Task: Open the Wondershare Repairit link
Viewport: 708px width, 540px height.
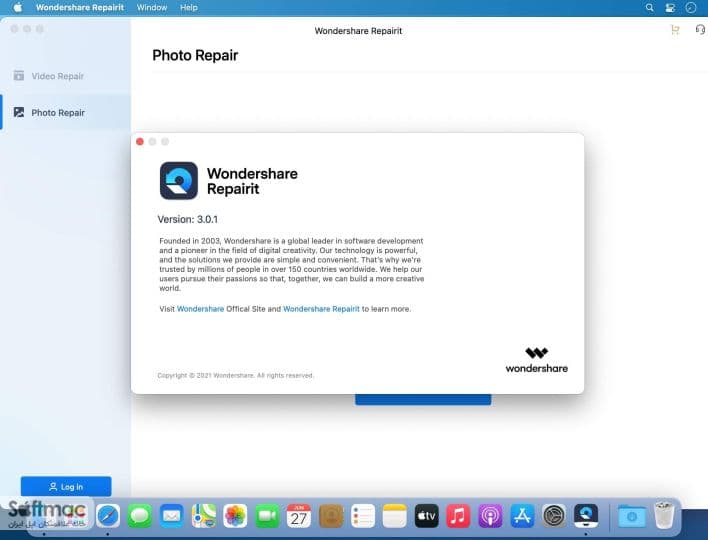Action: 321,309
